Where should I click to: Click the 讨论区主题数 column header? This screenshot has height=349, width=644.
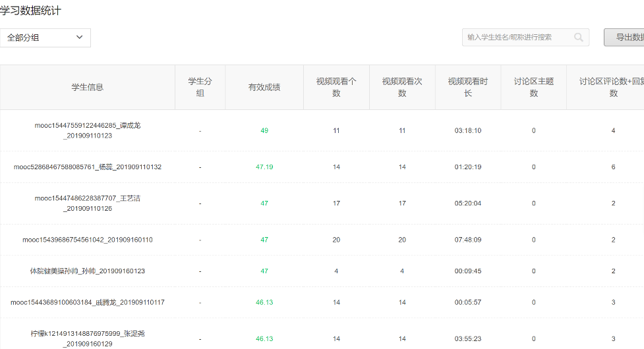[x=534, y=87]
